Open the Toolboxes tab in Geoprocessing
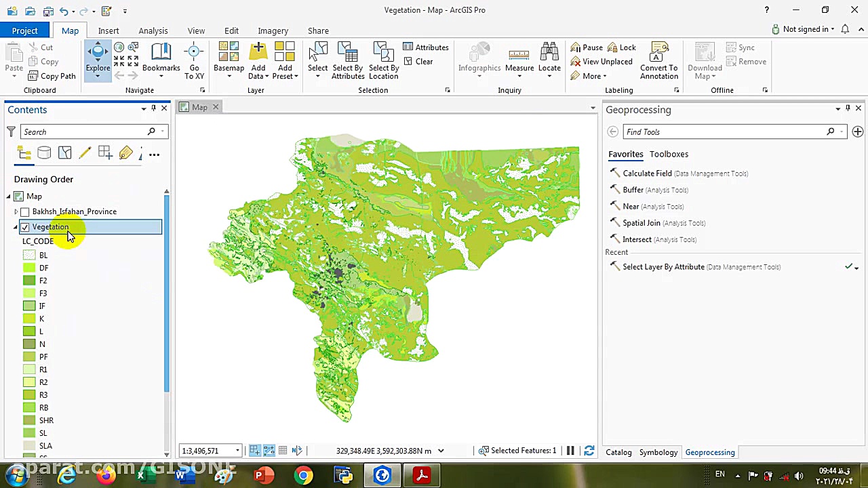 (669, 154)
